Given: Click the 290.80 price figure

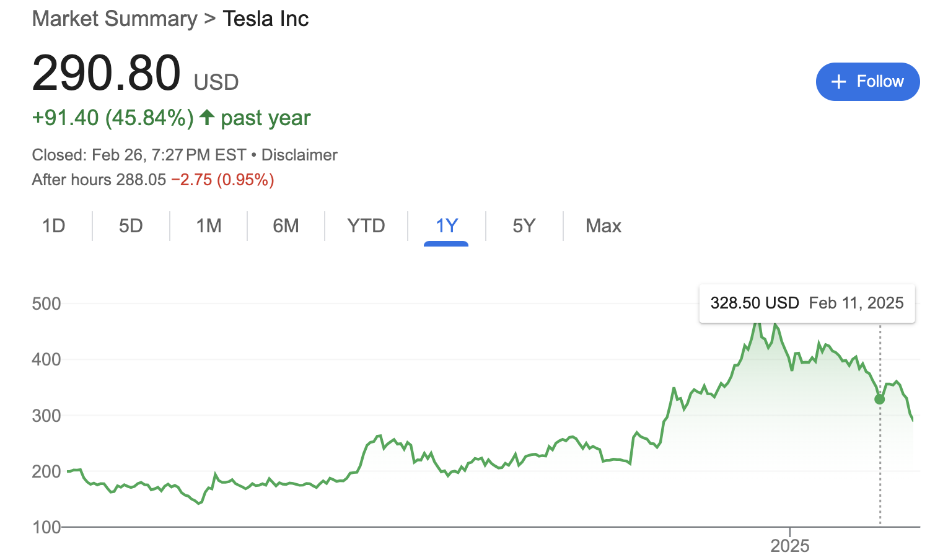Looking at the screenshot, I should point(107,73).
